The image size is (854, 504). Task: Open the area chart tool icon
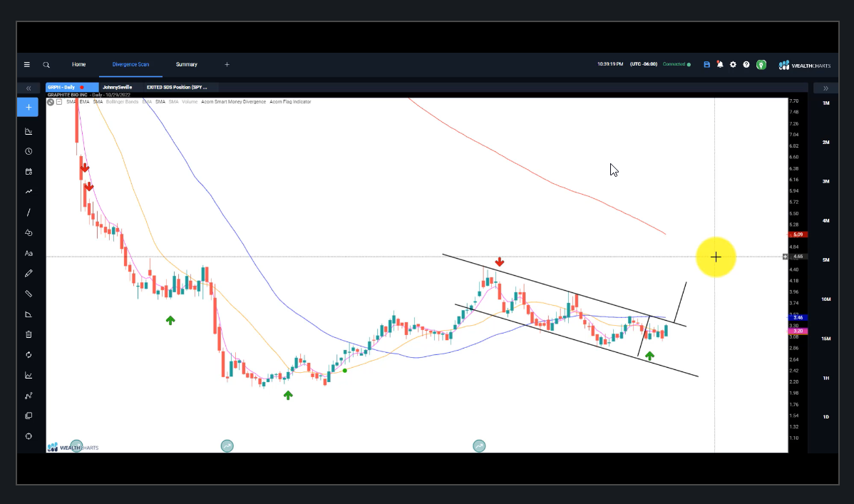tap(29, 376)
